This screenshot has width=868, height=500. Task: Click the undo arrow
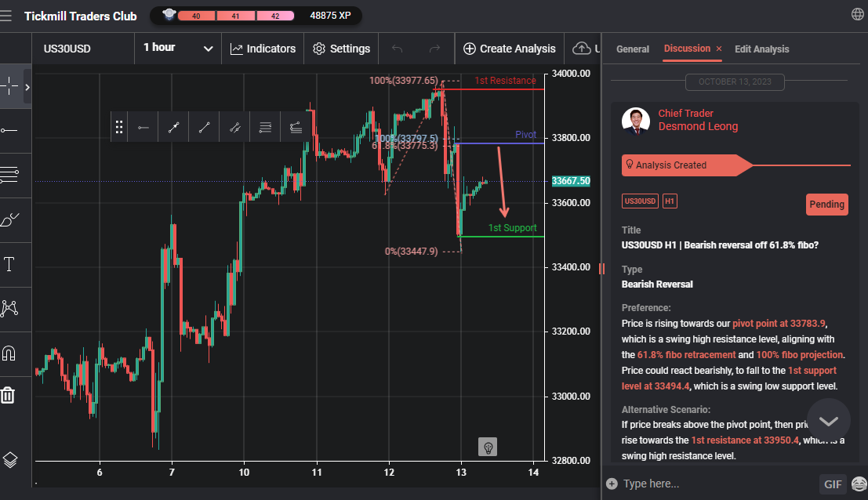pos(397,49)
